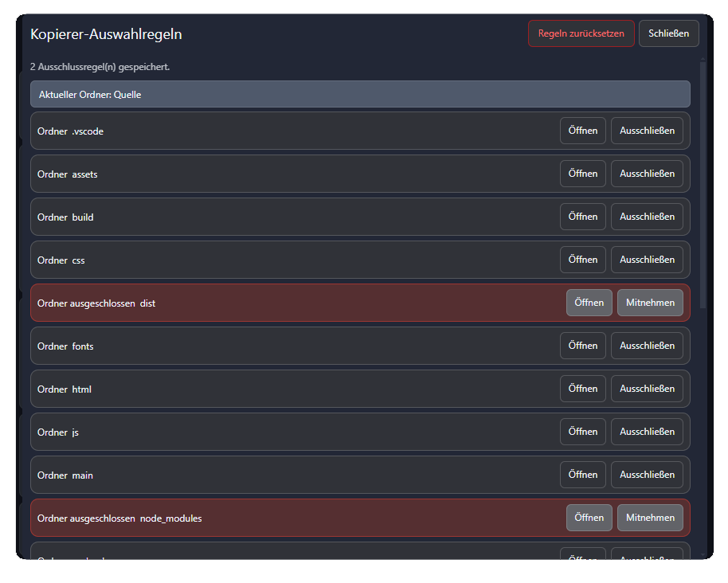Close dialog with the Schließen button
This screenshot has height=583, width=728.
[x=668, y=33]
